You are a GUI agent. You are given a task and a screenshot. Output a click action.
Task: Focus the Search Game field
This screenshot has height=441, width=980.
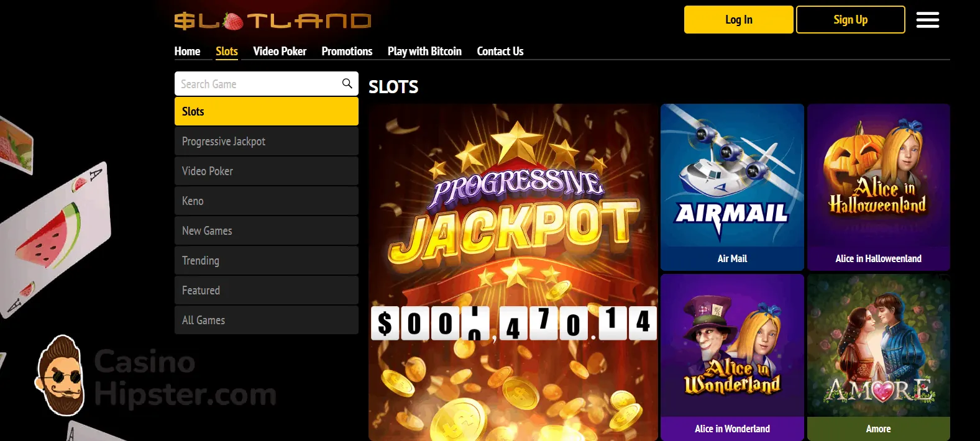click(x=258, y=84)
